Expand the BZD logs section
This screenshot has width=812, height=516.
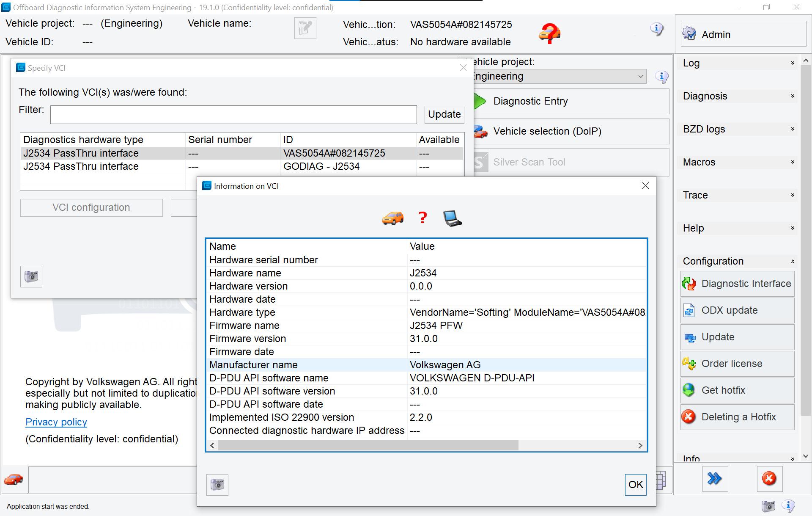coord(738,129)
